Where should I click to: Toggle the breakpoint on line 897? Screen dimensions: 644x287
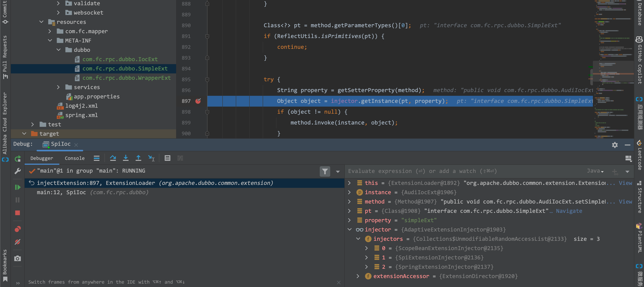(x=198, y=101)
